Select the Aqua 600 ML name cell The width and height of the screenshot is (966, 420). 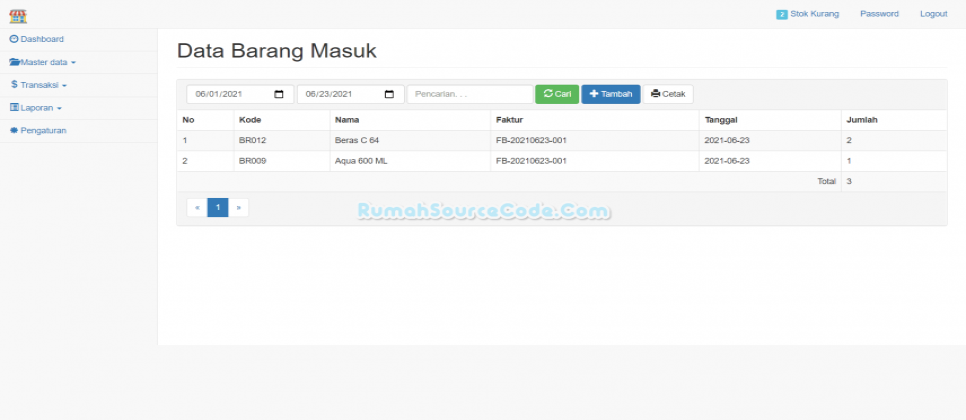tap(410, 161)
